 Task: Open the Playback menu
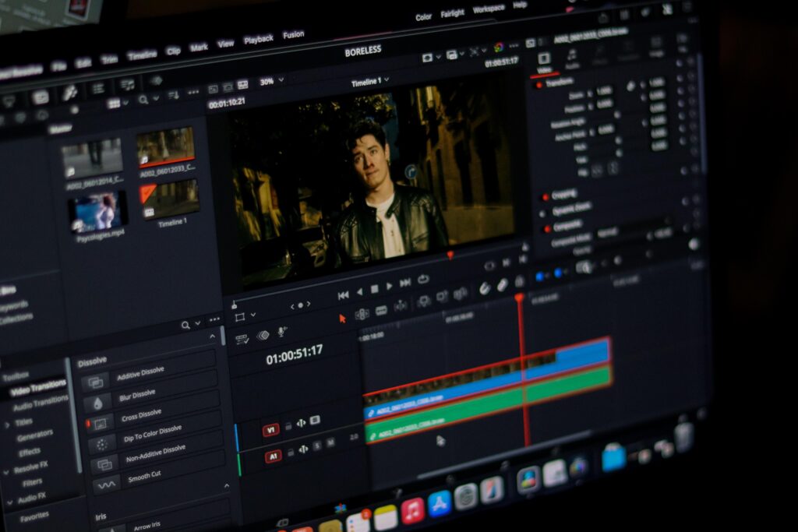pyautogui.click(x=258, y=40)
